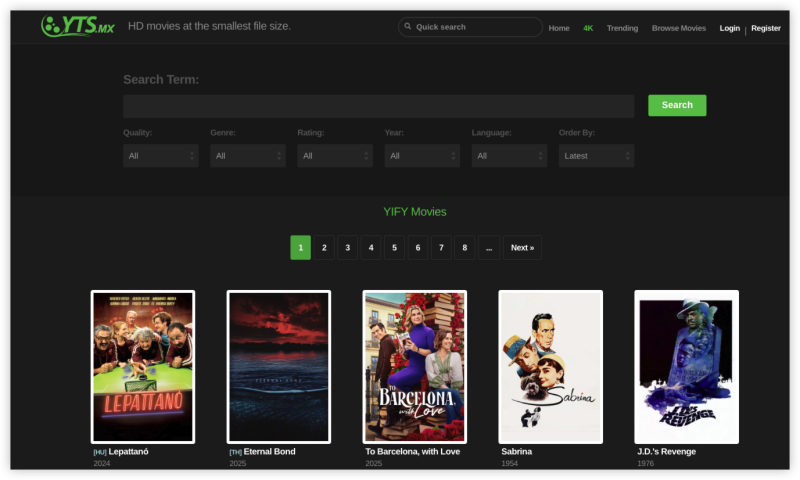Image resolution: width=800 pixels, height=480 pixels.
Task: Click the magnifier icon in Quick search
Action: click(408, 26)
